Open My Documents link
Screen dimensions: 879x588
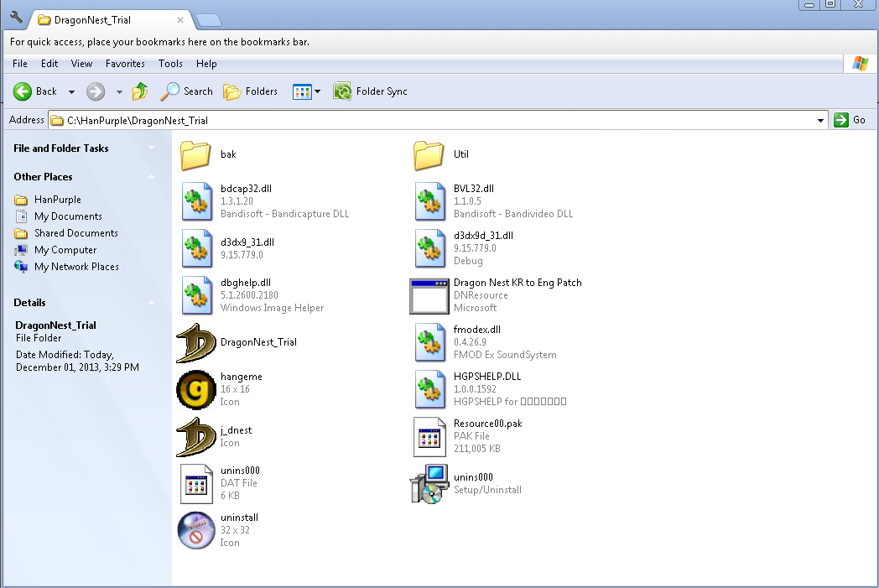[59, 216]
